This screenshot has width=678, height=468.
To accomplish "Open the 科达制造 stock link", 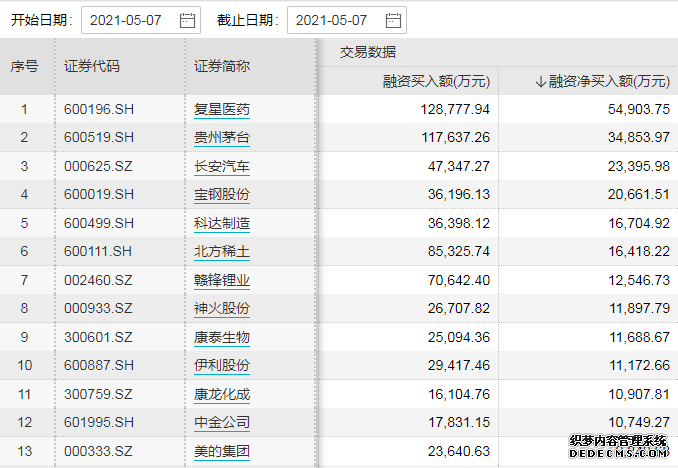I will (x=222, y=223).
